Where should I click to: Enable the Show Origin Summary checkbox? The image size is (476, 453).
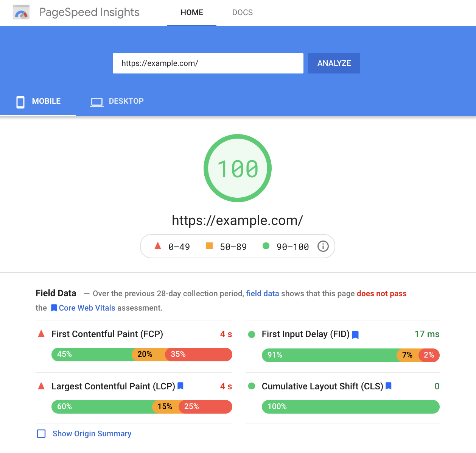(41, 434)
